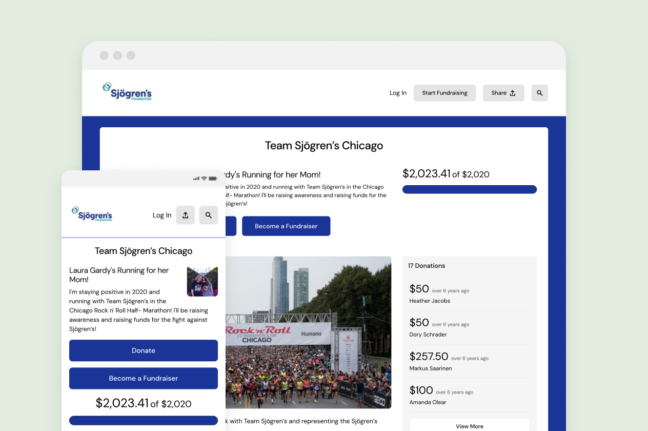Click the desktop search magnifier icon button
This screenshot has height=431, width=648.
tap(539, 93)
